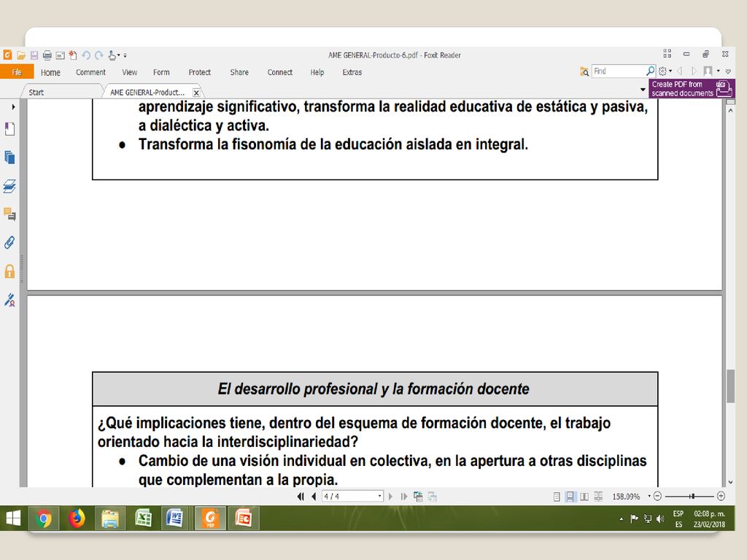Open search settings gear dropdown

pyautogui.click(x=665, y=71)
